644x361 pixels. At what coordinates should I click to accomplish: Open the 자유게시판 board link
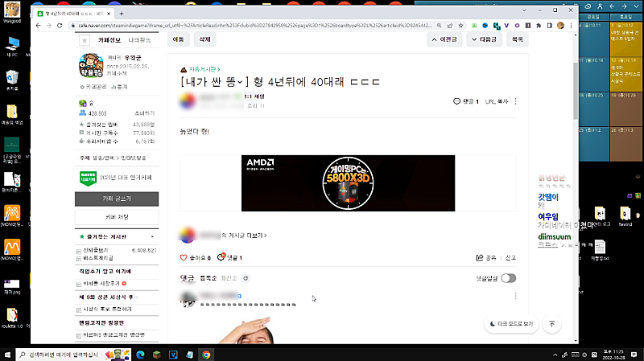[x=204, y=69]
